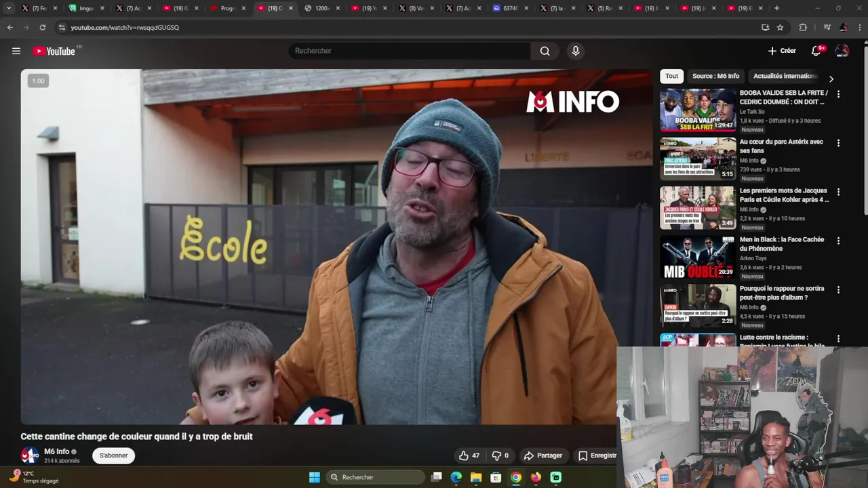Viewport: 868px width, 488px height.
Task: Save the video with the Enregistrer button
Action: [595, 455]
